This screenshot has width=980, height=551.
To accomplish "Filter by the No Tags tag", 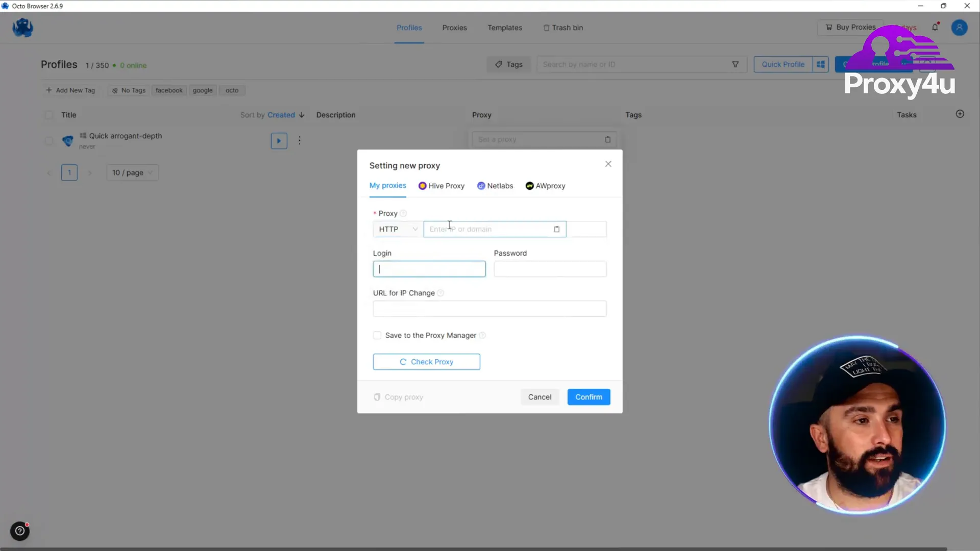I will click(129, 90).
